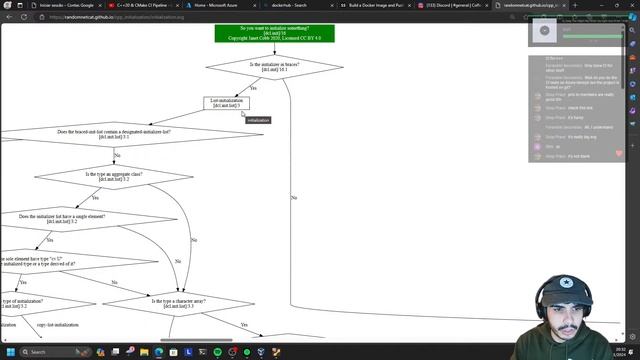Close the dockerhub - Search tab
Screen dimensions: 640x360
[x=331, y=6]
